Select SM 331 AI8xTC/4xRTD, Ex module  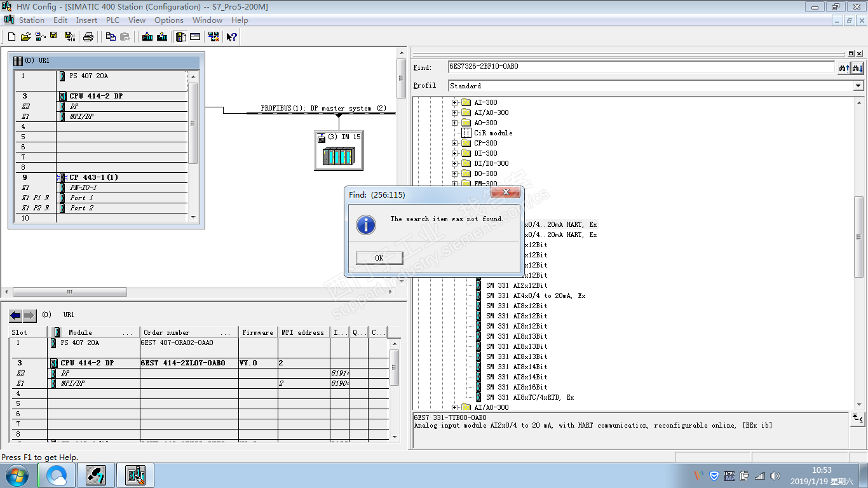pyautogui.click(x=530, y=397)
